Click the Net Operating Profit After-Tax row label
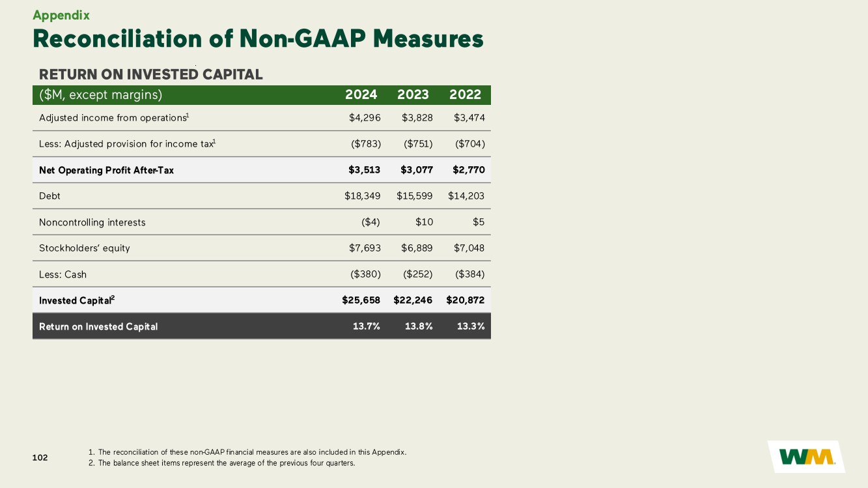868x488 pixels. click(x=106, y=170)
